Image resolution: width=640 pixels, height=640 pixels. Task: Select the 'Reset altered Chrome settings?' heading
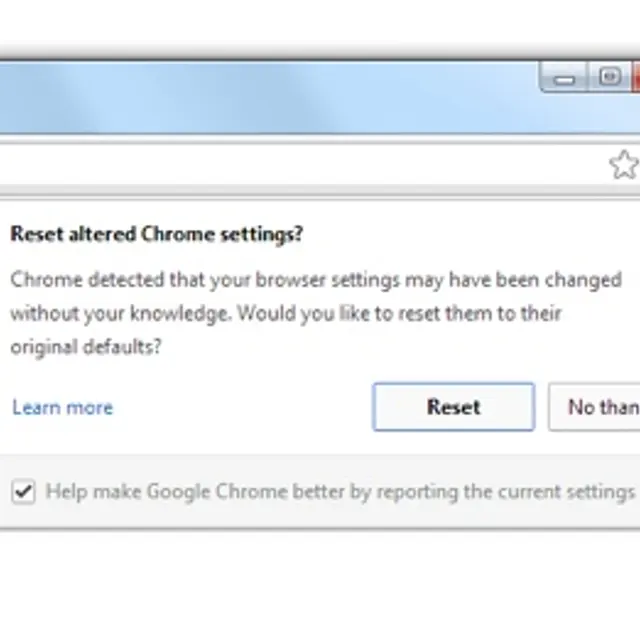[157, 234]
